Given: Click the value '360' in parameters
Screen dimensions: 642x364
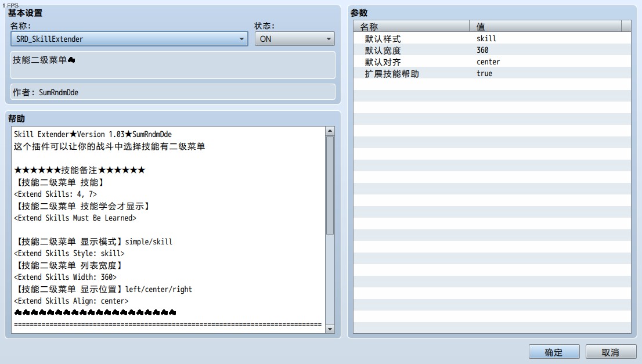Looking at the screenshot, I should [482, 50].
